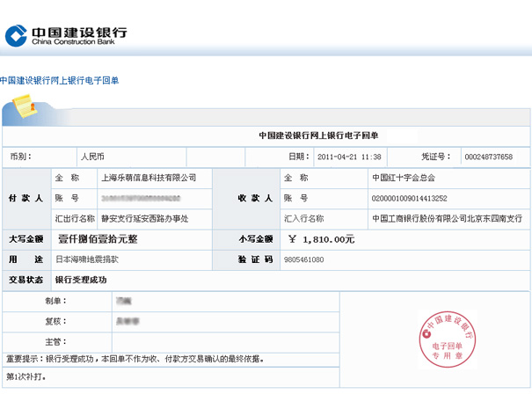Select the 日期 label
The image size is (532, 394).
299,157
